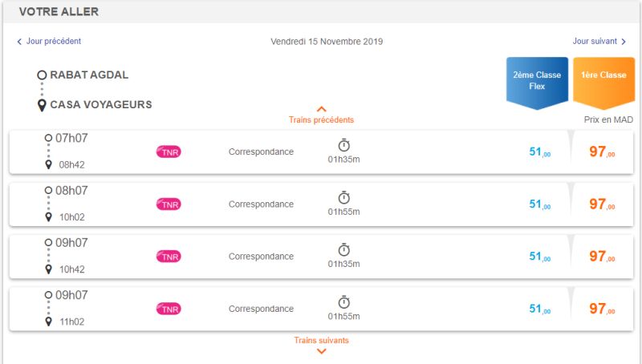The image size is (642, 364).
Task: Pick 97 MAD first class fare on last train
Action: tap(602, 309)
